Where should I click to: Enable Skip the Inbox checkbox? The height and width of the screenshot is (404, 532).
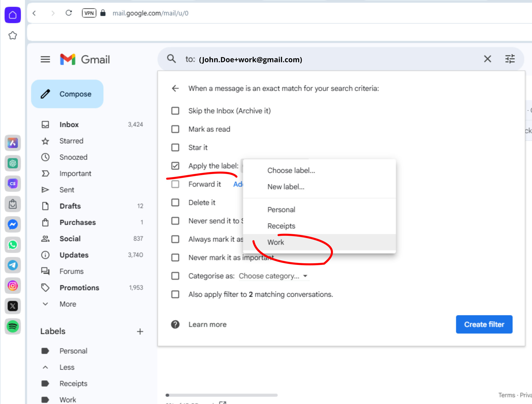click(x=175, y=111)
